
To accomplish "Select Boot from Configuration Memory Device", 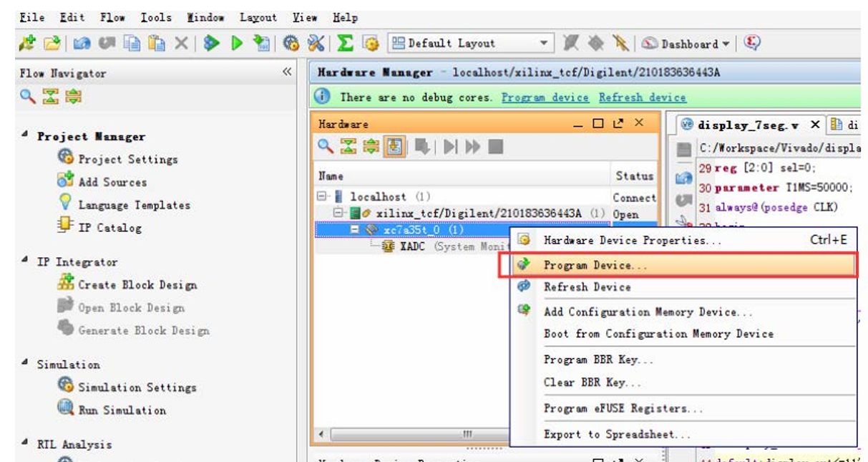I will pos(683,334).
